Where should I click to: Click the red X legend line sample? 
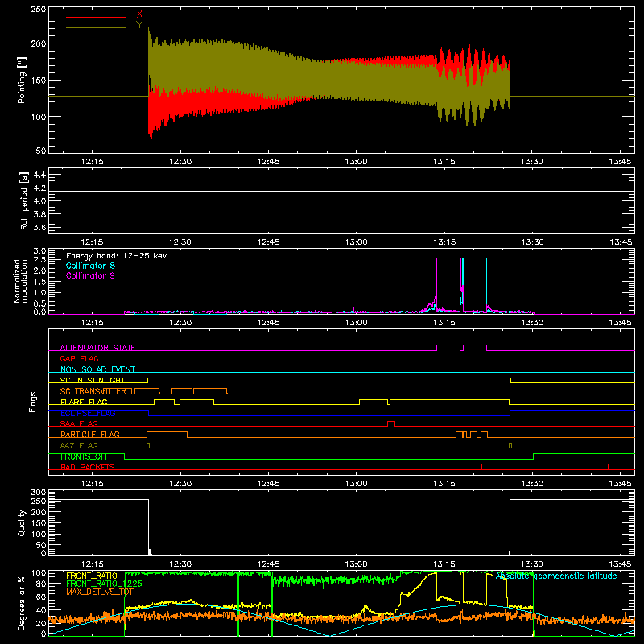pos(96,17)
